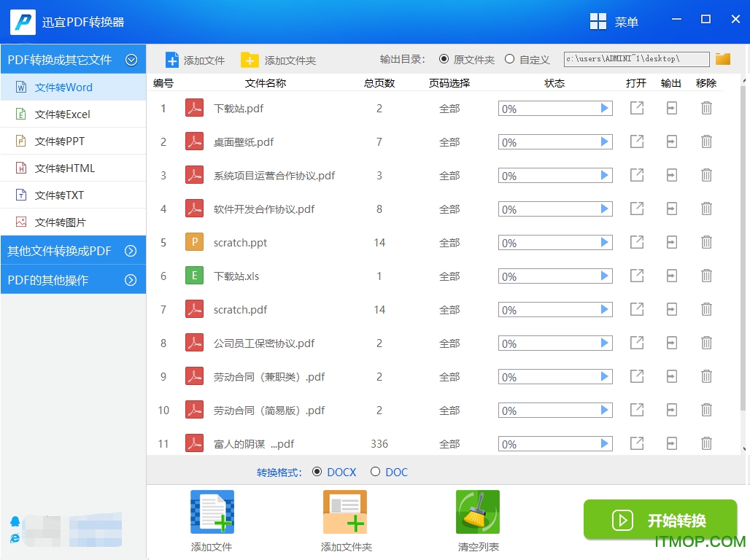Click the 迅宜PDF转换器 logo icon
This screenshot has height=560, width=750.
tap(22, 22)
